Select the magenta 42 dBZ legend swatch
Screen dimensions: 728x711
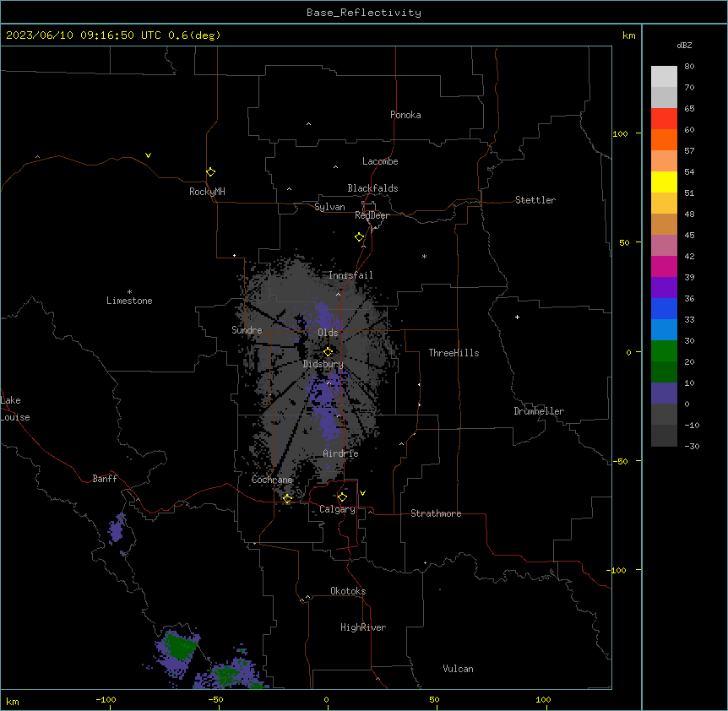pos(664,266)
